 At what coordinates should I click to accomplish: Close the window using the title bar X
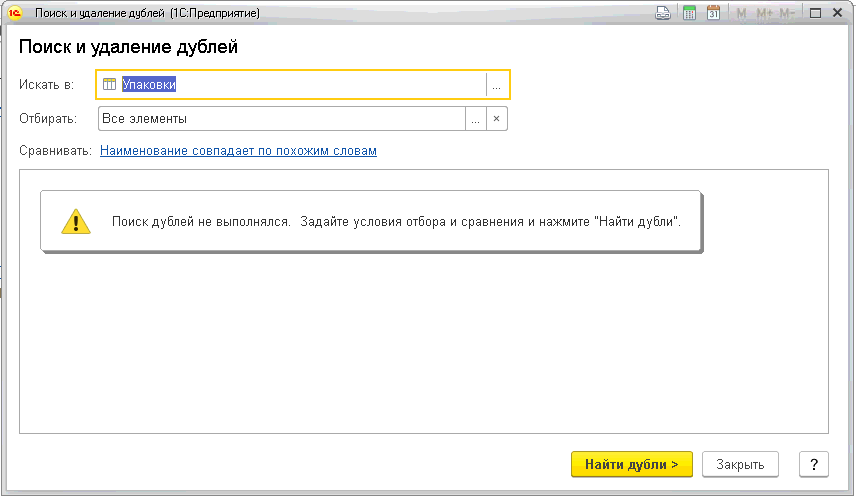[x=837, y=13]
